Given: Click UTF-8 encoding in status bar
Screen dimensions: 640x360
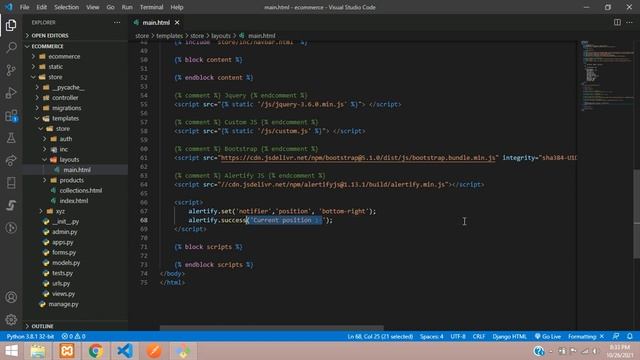Looking at the screenshot, I should [x=458, y=336].
